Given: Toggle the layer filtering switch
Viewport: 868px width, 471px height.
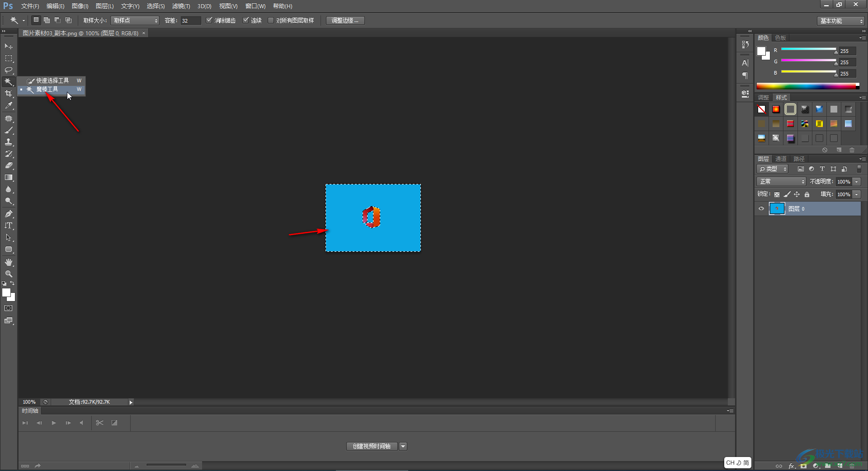Looking at the screenshot, I should click(859, 169).
